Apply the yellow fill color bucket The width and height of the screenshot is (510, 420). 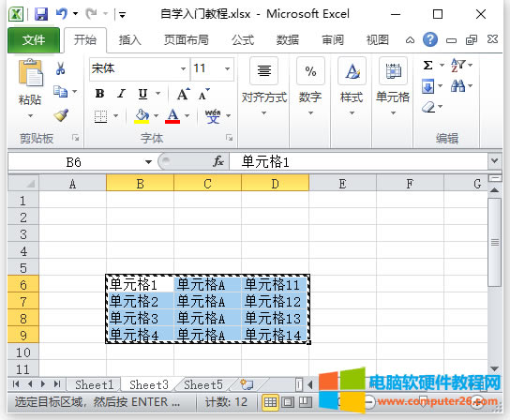[x=142, y=116]
